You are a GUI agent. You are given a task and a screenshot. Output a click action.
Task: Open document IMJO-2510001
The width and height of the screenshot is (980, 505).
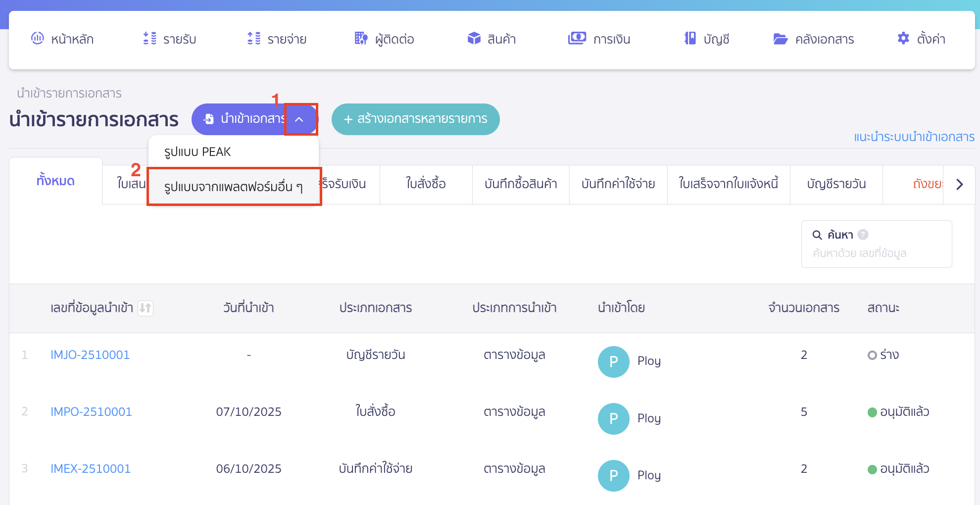[x=90, y=354]
